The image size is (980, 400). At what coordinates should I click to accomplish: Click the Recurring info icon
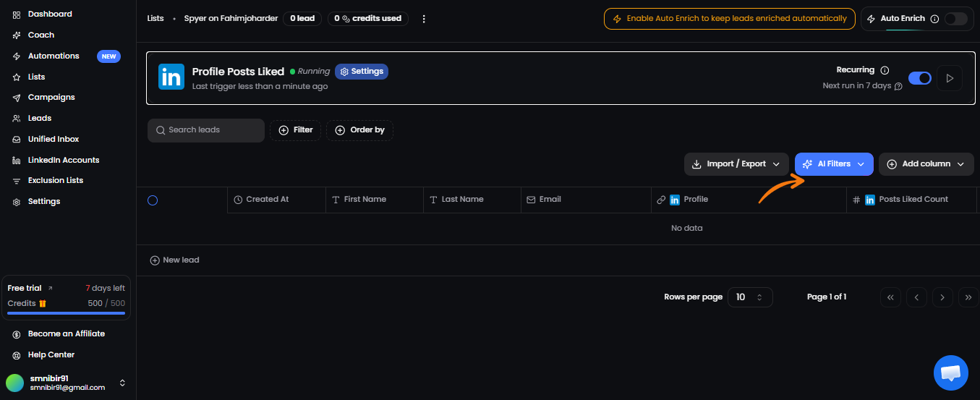[885, 70]
